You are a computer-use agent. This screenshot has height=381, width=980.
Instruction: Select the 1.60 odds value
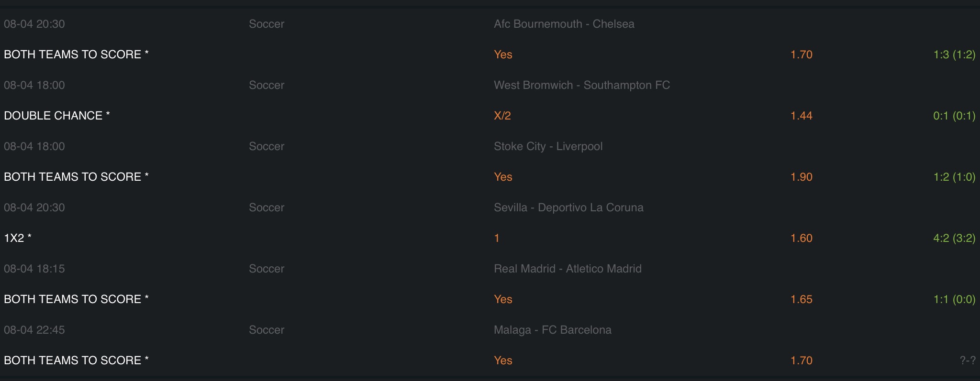click(801, 238)
